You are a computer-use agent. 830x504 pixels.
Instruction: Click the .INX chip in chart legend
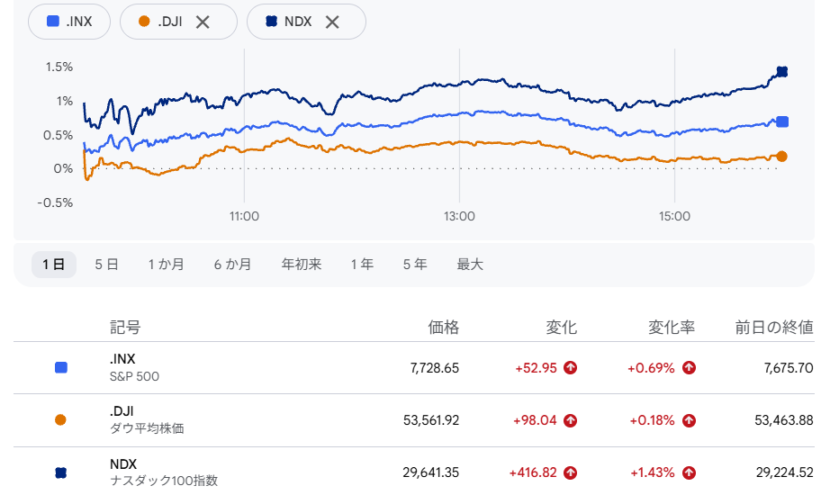pyautogui.click(x=69, y=22)
